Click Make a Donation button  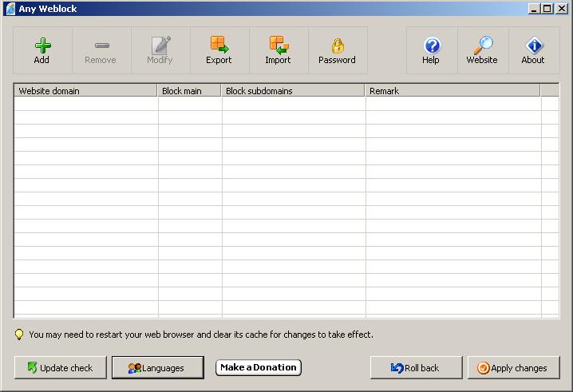259,367
